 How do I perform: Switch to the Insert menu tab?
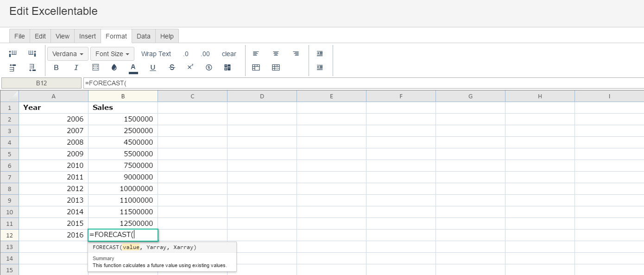(x=88, y=36)
